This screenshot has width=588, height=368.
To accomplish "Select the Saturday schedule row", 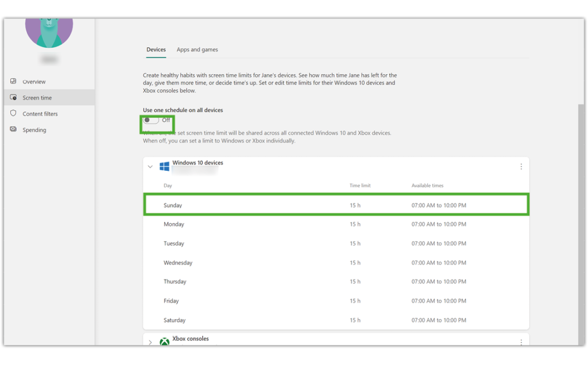I will click(x=336, y=320).
